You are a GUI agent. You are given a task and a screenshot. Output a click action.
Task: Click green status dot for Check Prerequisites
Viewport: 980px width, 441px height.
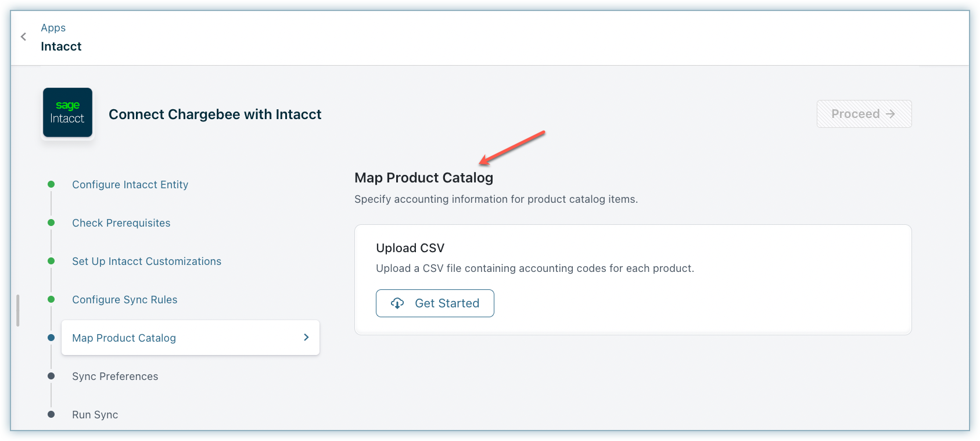tap(51, 223)
